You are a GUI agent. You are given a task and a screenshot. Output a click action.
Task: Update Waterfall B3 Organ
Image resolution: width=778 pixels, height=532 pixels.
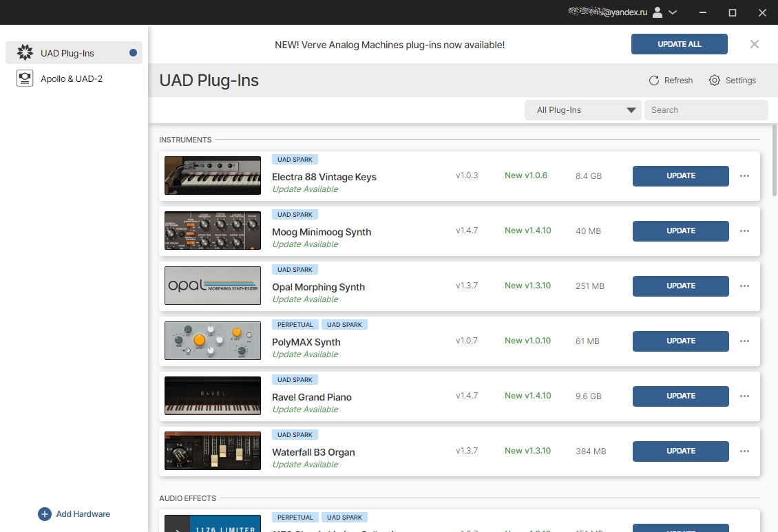tap(681, 451)
